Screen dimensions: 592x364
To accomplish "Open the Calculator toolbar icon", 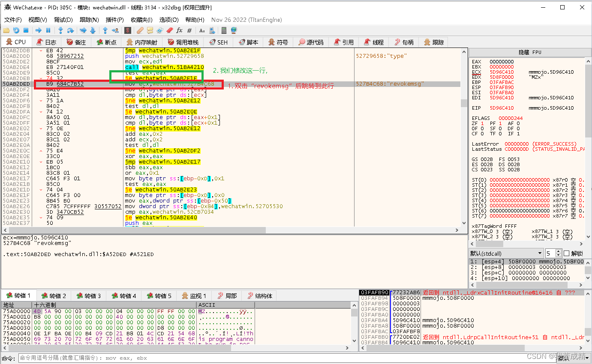I will tap(224, 30).
